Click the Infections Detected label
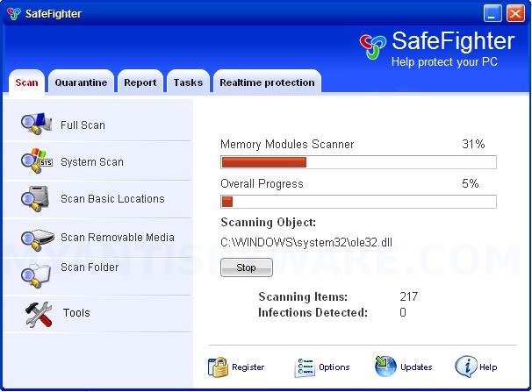The image size is (532, 392). coord(313,312)
